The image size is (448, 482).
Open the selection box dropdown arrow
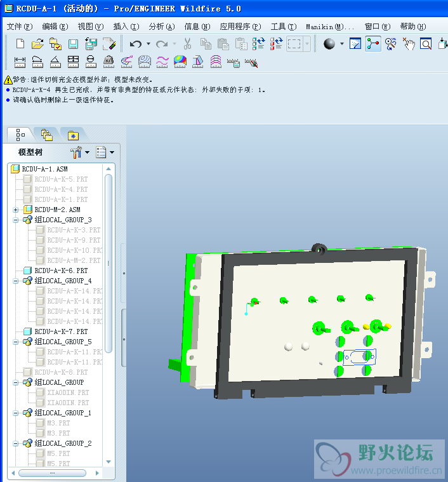[x=306, y=44]
